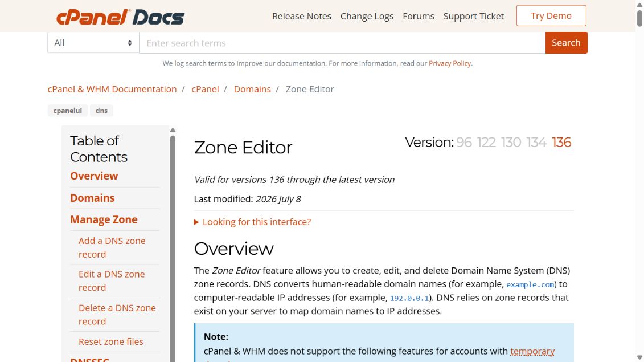Go to Reset zone files entry
Screen dimensions: 644x362
[x=111, y=342]
